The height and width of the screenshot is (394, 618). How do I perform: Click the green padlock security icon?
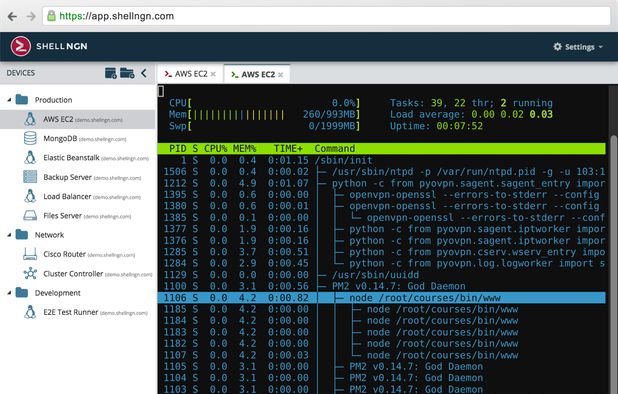point(51,16)
